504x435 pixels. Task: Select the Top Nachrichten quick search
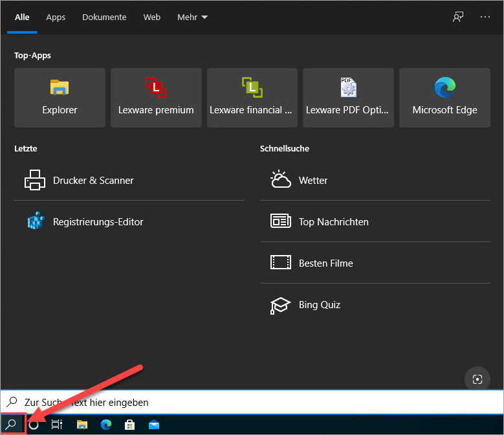[x=375, y=221]
